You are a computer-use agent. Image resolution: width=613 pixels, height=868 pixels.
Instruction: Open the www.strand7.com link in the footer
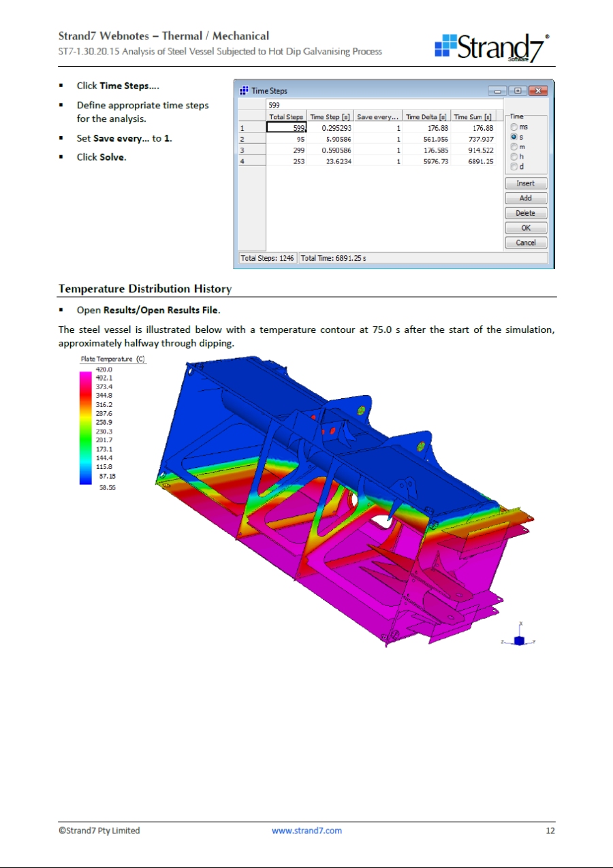[x=306, y=831]
